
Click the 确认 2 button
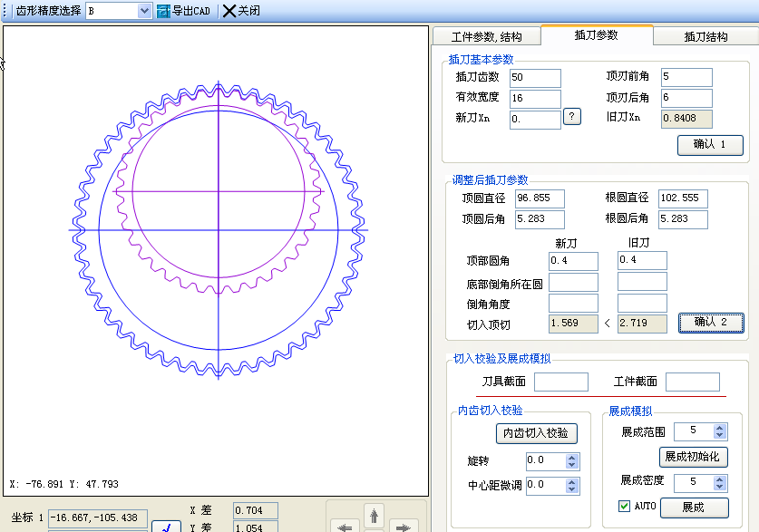pyautogui.click(x=711, y=323)
